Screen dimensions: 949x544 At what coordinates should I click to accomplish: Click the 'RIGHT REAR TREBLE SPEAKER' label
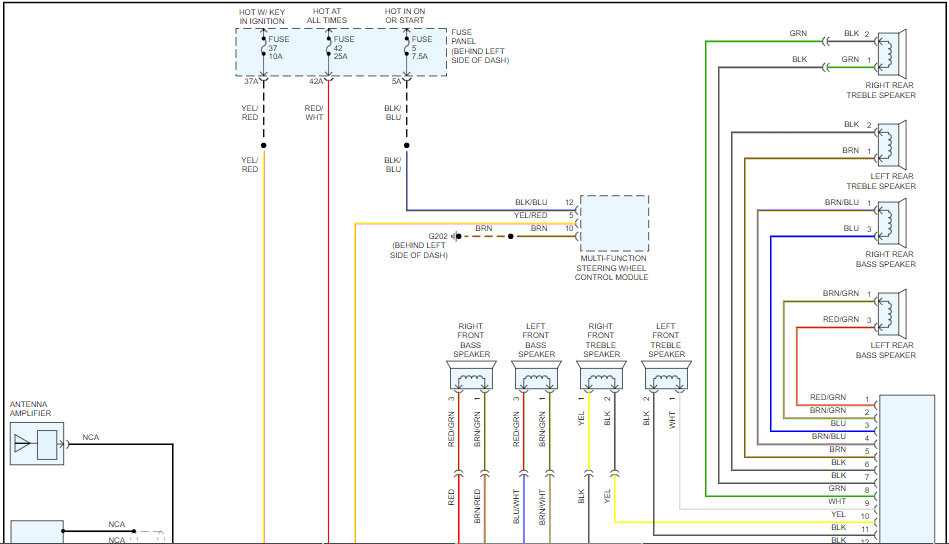[x=881, y=90]
